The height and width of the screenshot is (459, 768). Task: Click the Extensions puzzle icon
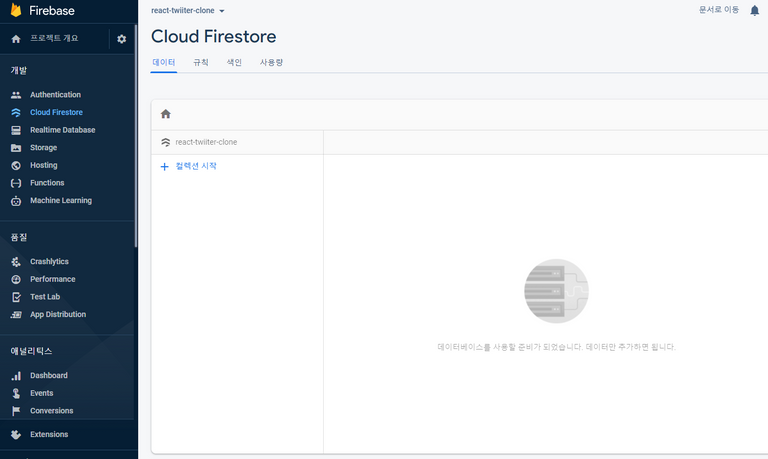click(x=16, y=435)
